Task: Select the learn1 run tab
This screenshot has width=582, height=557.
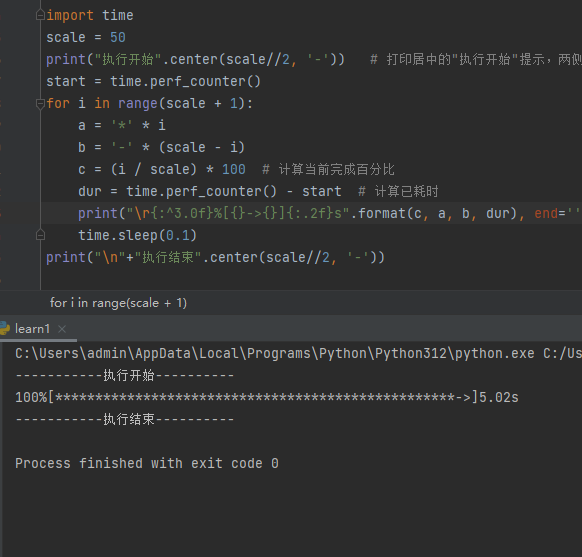Action: coord(32,329)
